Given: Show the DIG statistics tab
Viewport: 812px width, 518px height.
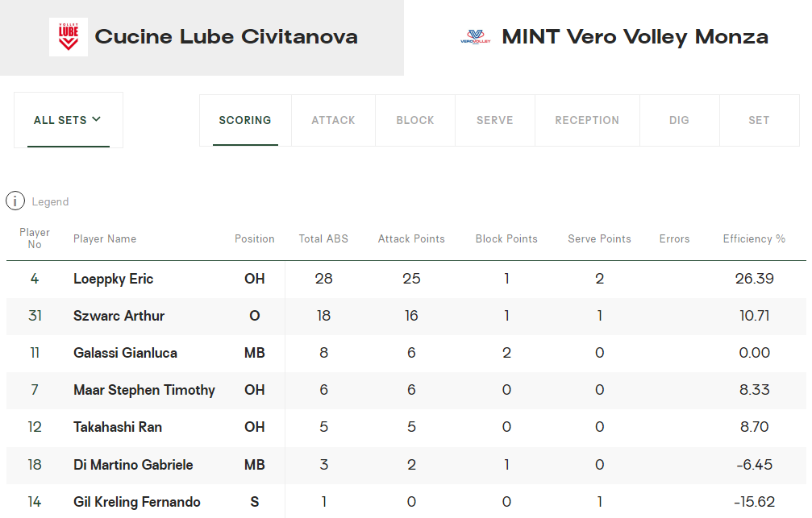Looking at the screenshot, I should click(680, 120).
